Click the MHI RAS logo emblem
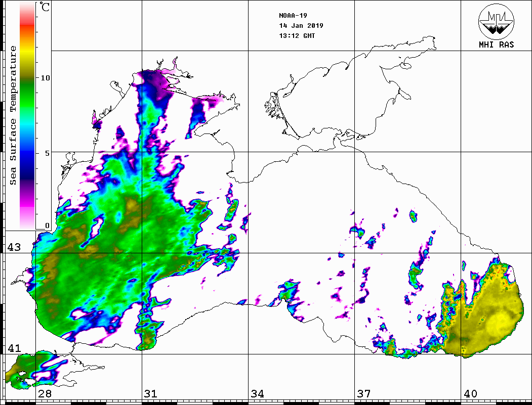The width and height of the screenshot is (532, 405). pos(496,21)
